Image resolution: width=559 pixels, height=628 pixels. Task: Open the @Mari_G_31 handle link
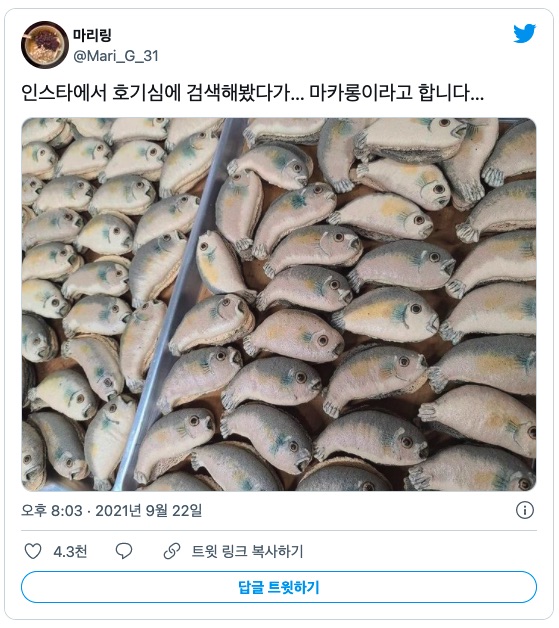[116, 56]
